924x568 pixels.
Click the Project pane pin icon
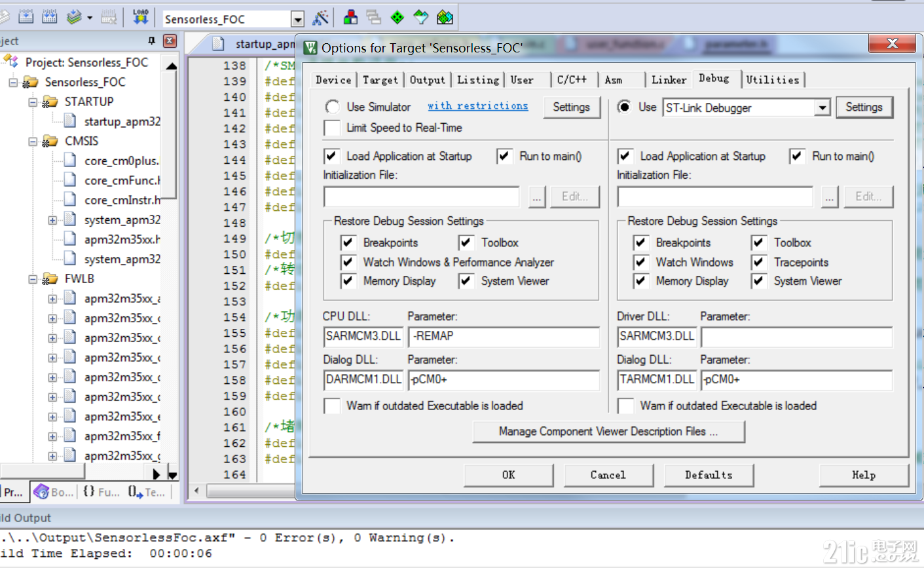coord(152,41)
